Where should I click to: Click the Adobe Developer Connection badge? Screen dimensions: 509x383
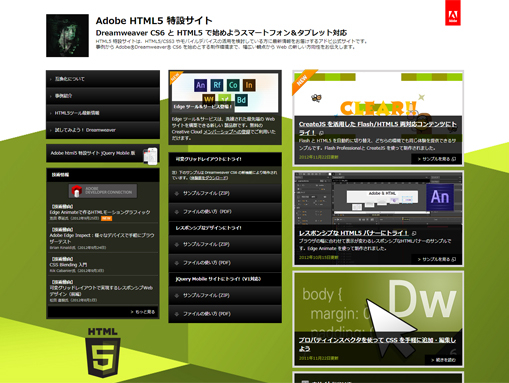pos(103,191)
